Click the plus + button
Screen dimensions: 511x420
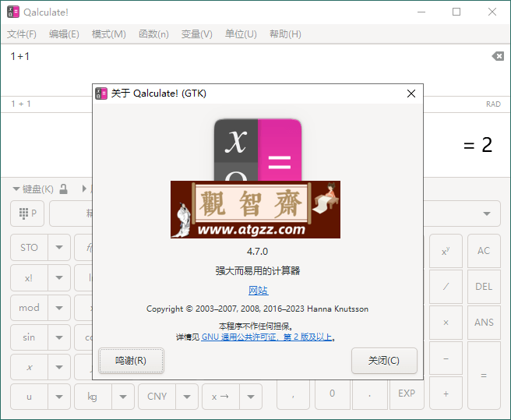pos(446,394)
